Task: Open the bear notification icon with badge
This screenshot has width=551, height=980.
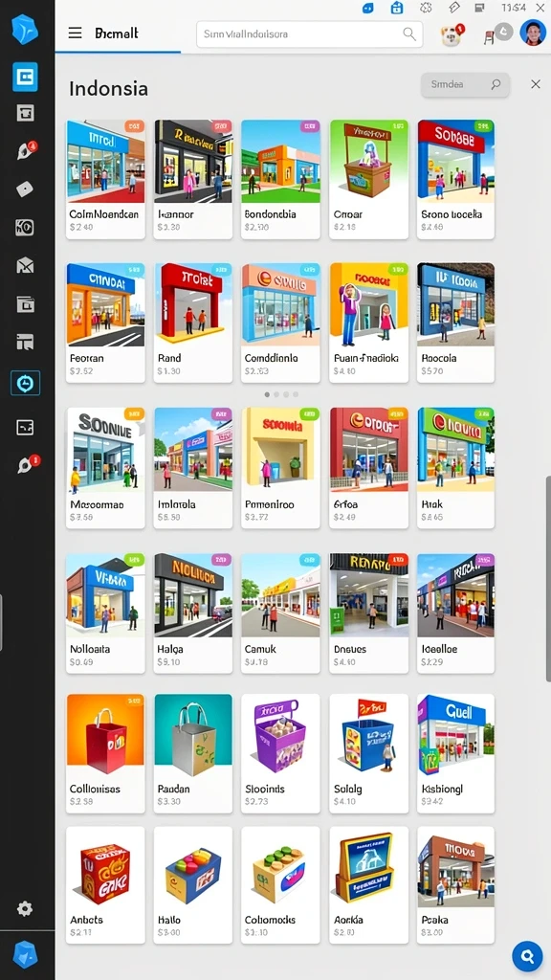Action: [x=452, y=33]
